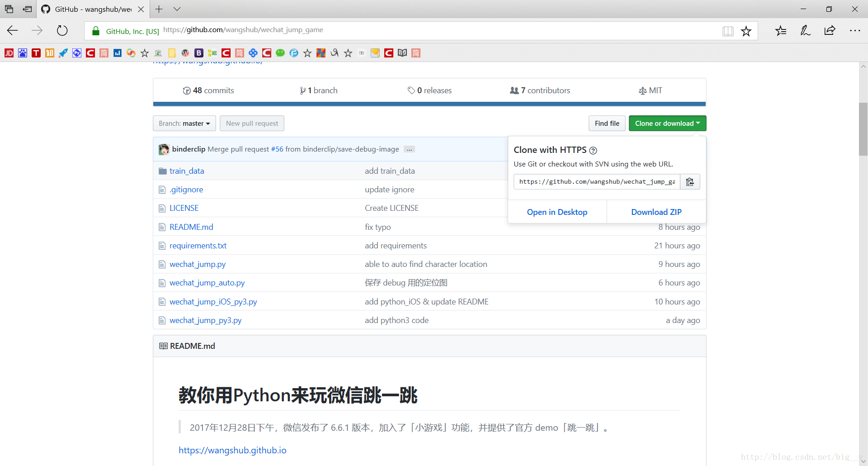Click the clone URL input field
The height and width of the screenshot is (466, 868).
597,182
